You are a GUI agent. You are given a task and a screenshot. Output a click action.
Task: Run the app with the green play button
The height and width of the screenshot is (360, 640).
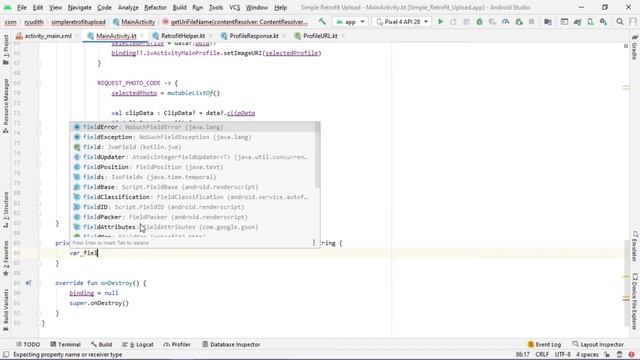click(x=440, y=22)
